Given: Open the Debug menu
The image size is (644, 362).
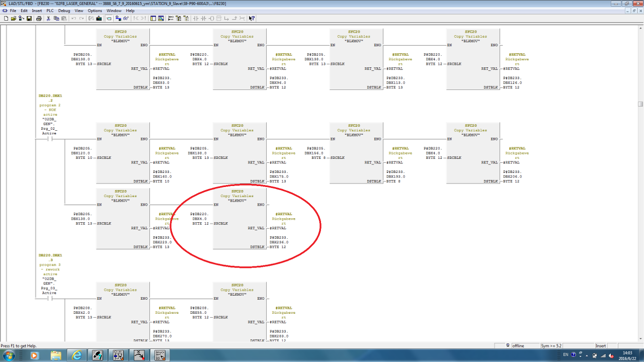Looking at the screenshot, I should tap(64, 11).
